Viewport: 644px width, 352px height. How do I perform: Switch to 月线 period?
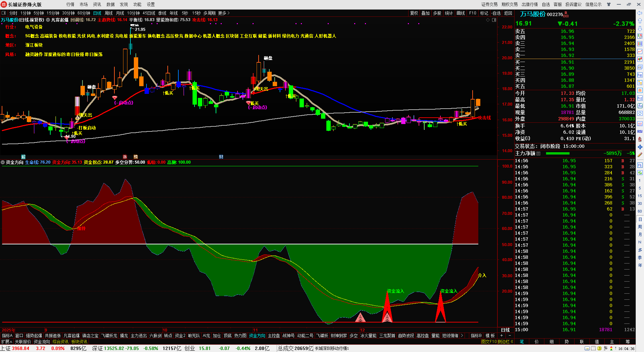pos(120,13)
